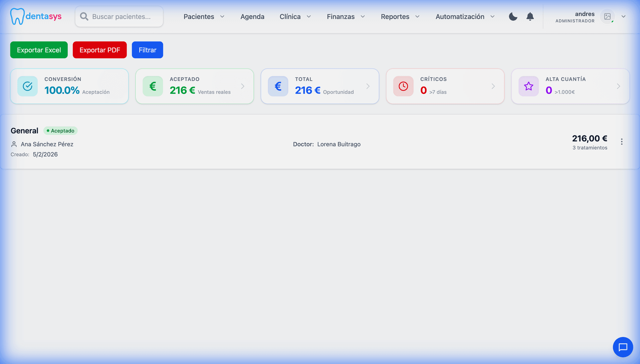Click the Exportar Excel button

(x=39, y=50)
